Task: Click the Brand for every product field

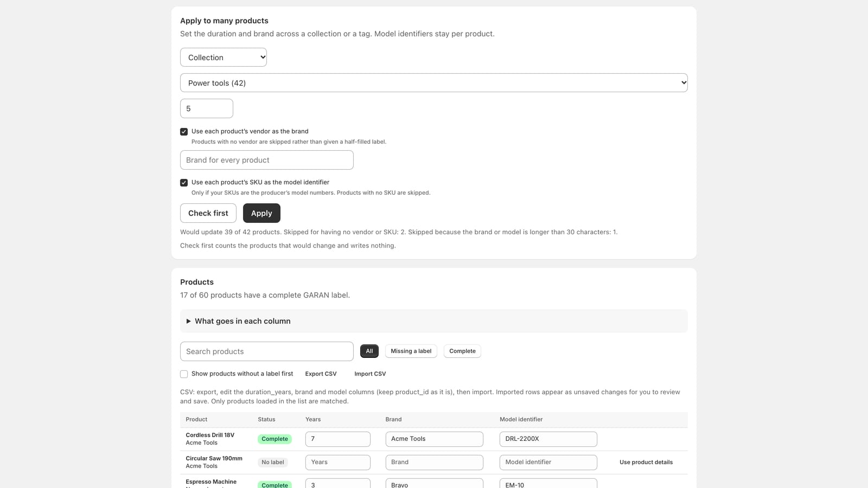Action: [x=267, y=160]
